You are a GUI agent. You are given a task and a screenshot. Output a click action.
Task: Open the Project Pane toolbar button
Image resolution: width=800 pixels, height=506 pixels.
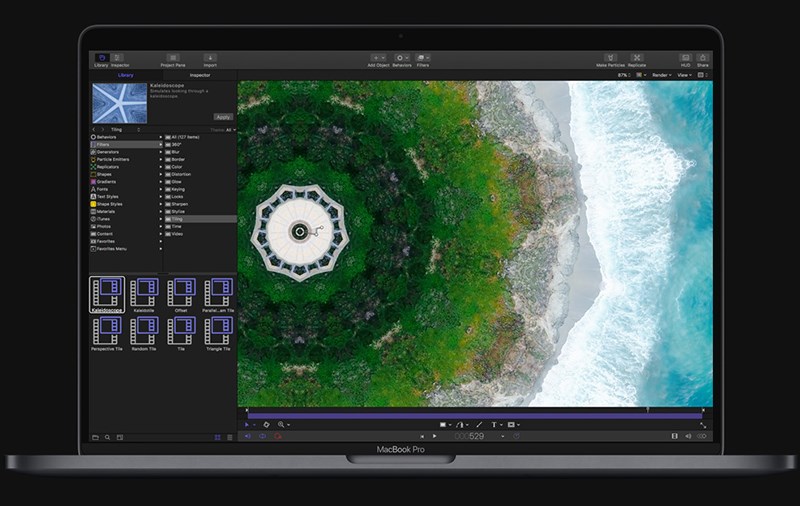[x=173, y=58]
